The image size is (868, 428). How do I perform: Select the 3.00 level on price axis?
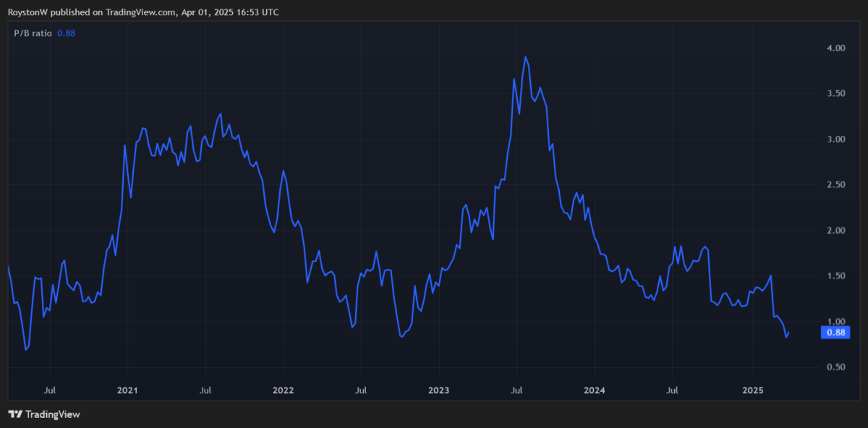click(x=835, y=140)
